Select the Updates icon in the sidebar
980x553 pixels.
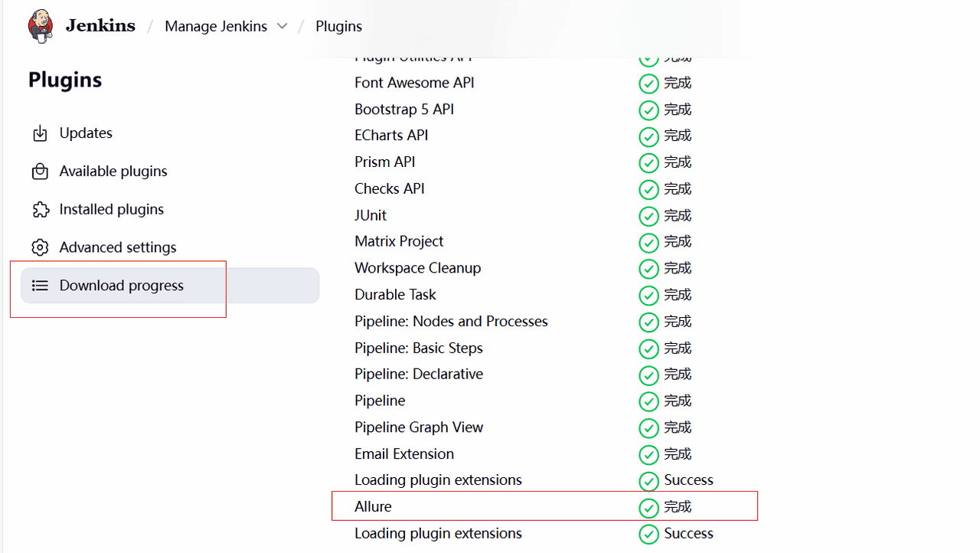(39, 133)
